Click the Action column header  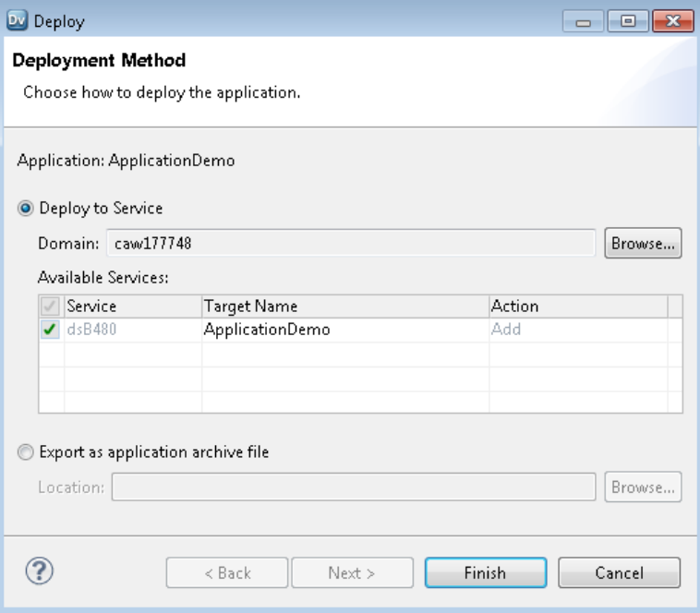click(x=577, y=306)
